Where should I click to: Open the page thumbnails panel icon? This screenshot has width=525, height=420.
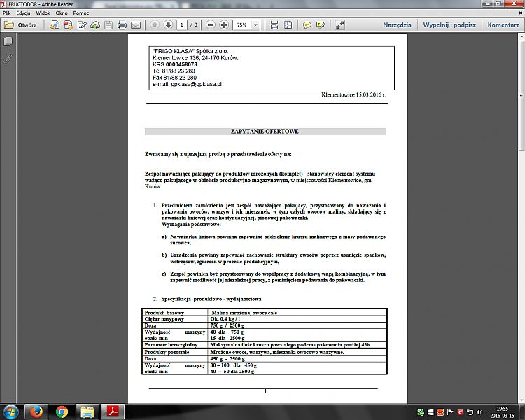[x=8, y=42]
